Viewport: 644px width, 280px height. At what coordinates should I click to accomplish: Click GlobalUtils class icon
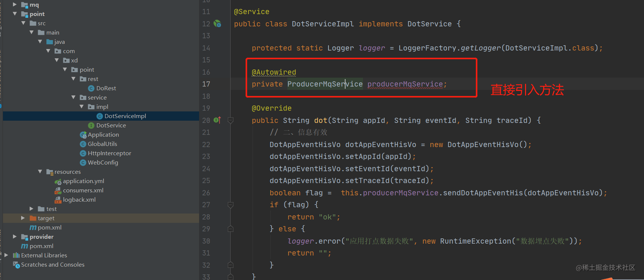pos(83,144)
